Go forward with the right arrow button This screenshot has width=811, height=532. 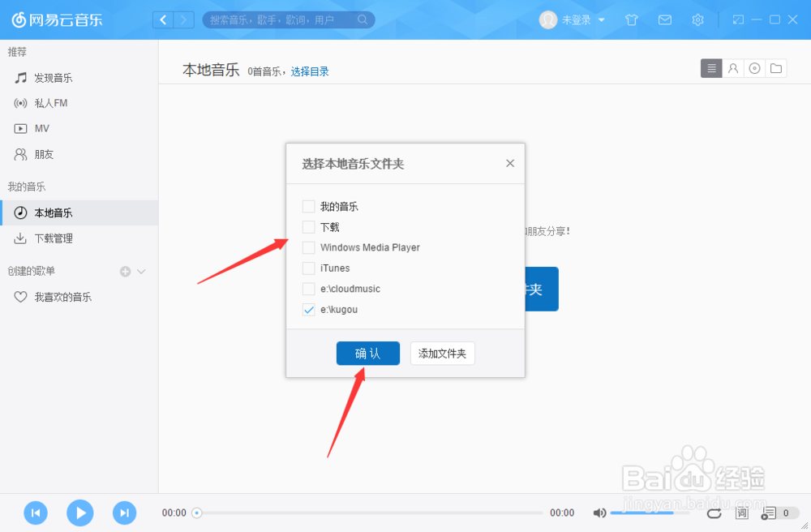(x=183, y=19)
